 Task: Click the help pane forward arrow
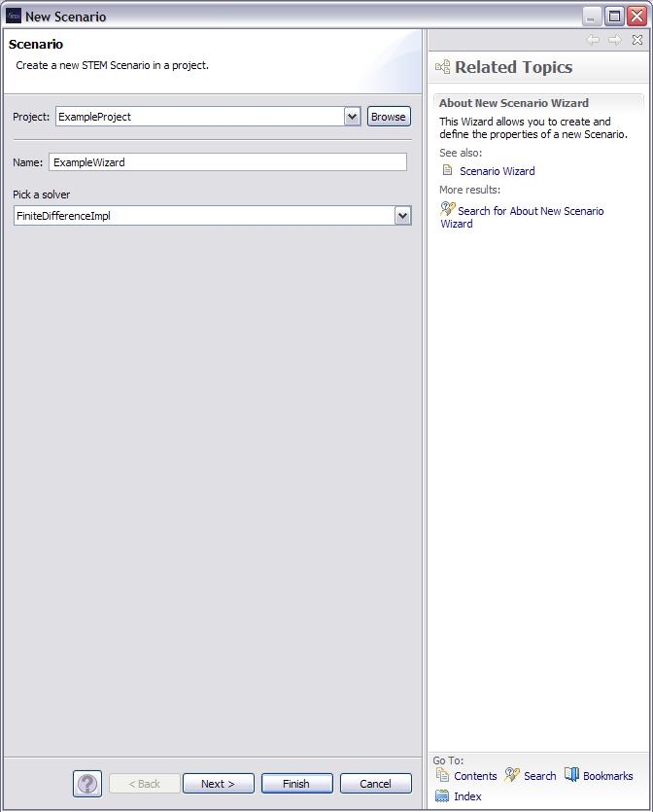point(615,40)
